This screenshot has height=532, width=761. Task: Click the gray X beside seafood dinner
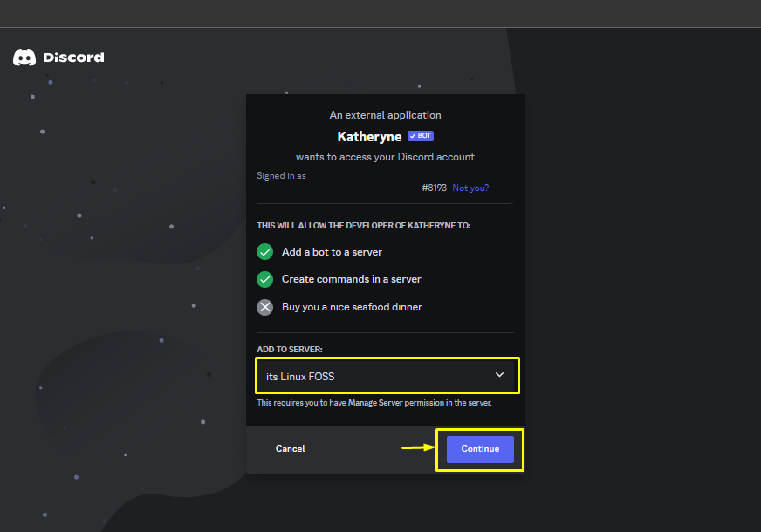click(x=265, y=307)
